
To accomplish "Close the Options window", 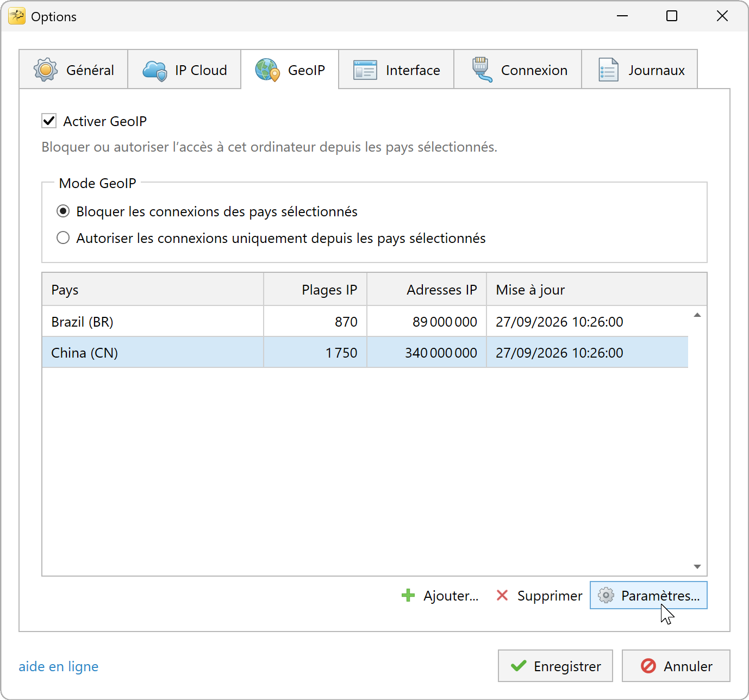I will pyautogui.click(x=722, y=16).
